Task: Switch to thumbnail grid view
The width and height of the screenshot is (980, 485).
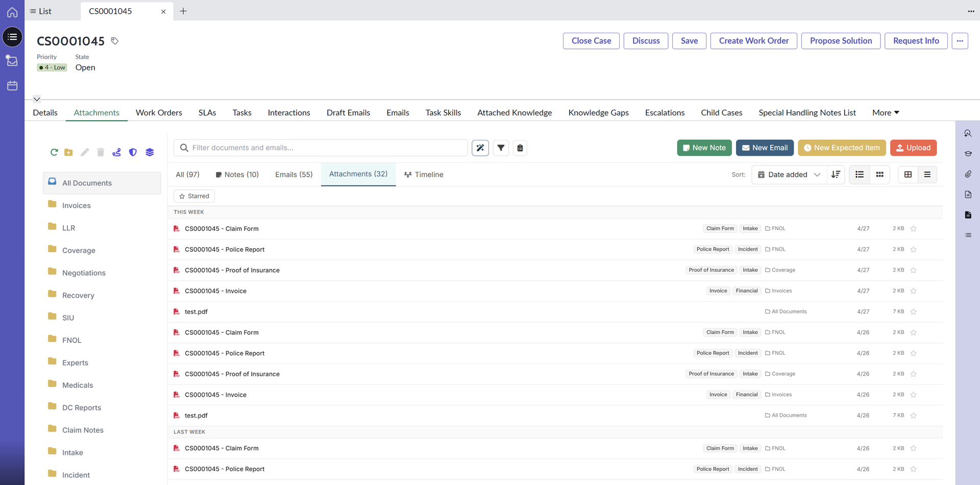Action: [x=880, y=175]
